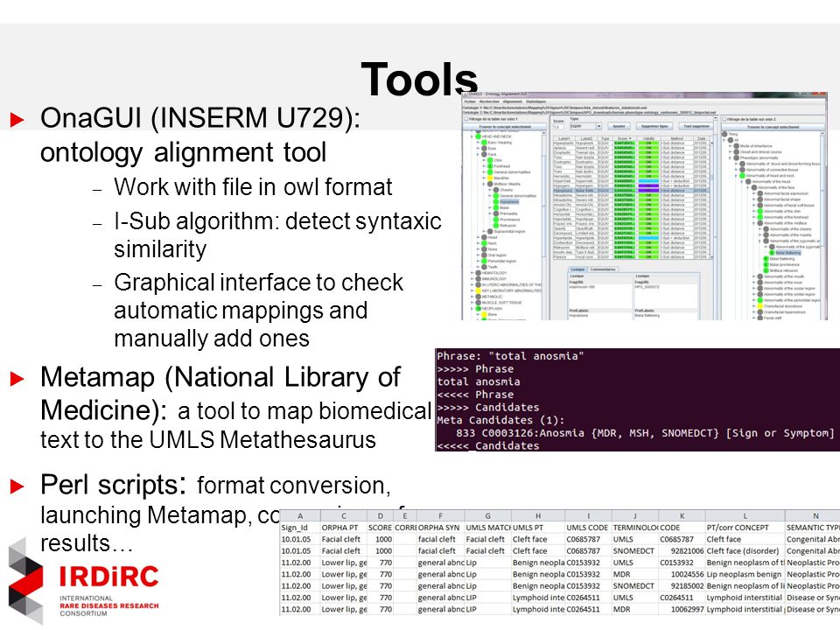Viewport: 840px width, 630px height.
Task: Click grey icon beside Mode of inheritance
Action: click(737, 146)
